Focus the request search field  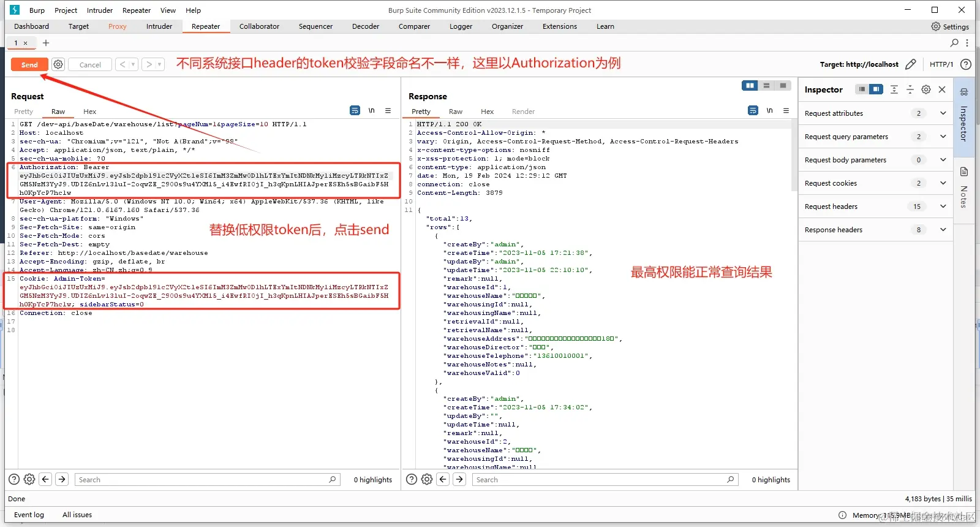coord(207,479)
